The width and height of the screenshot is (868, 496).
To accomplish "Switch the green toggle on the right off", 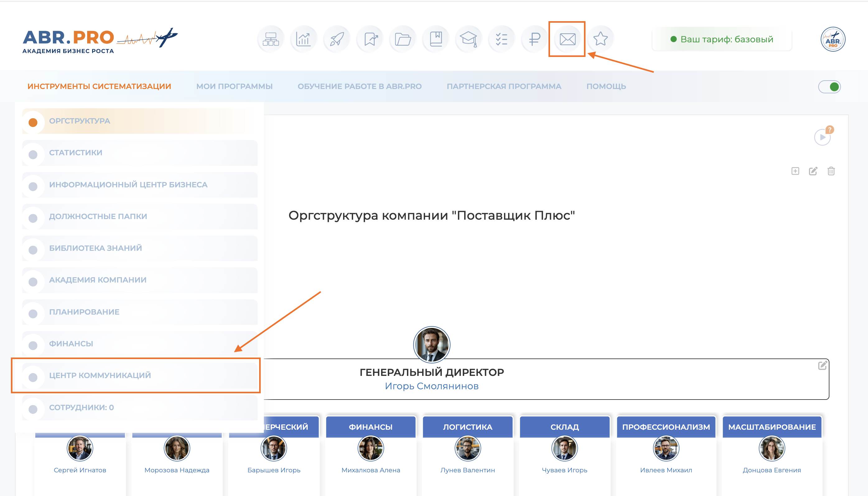I will tap(829, 86).
